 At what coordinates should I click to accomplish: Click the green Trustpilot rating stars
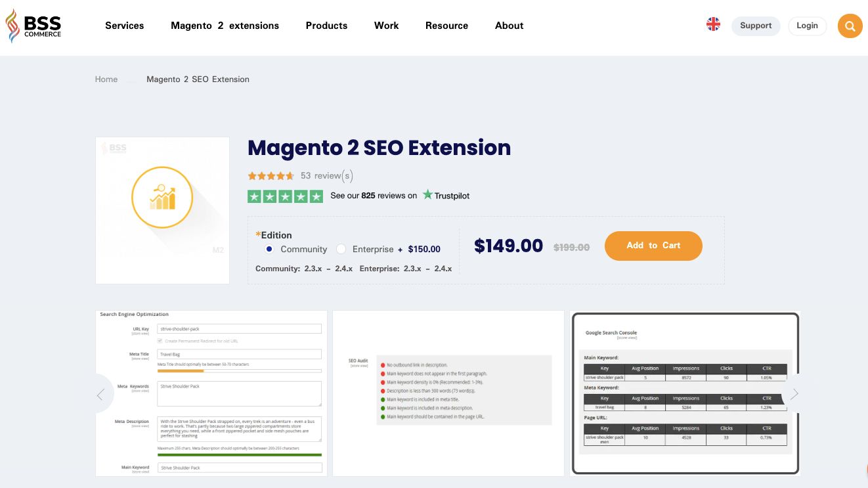coord(285,196)
